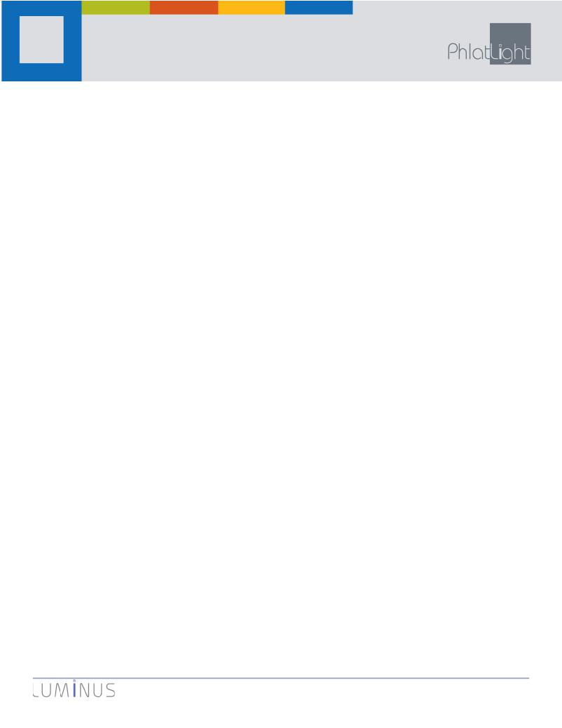Pick the orange block in top stripe
The height and width of the screenshot is (728, 562).
[184, 8]
